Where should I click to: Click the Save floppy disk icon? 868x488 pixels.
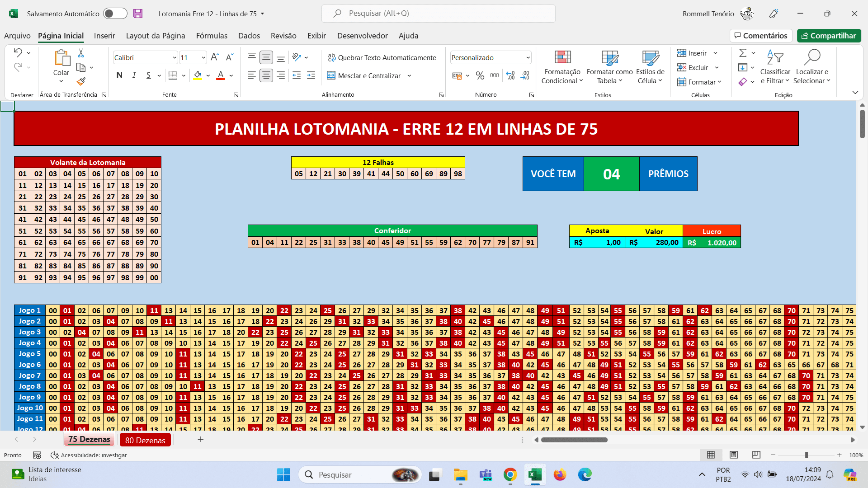coord(138,14)
